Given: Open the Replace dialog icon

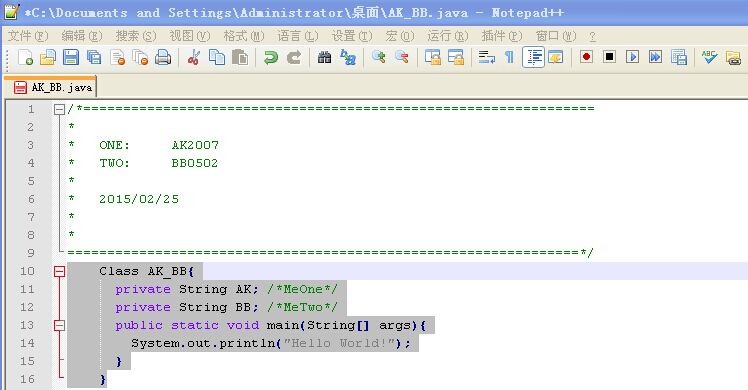Looking at the screenshot, I should point(348,57).
